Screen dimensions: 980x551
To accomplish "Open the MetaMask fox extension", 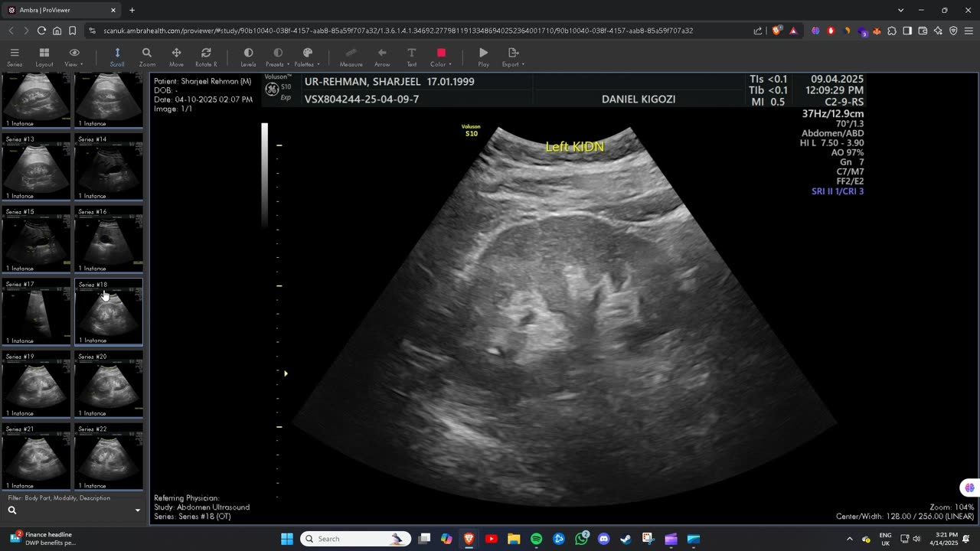I will [x=877, y=31].
